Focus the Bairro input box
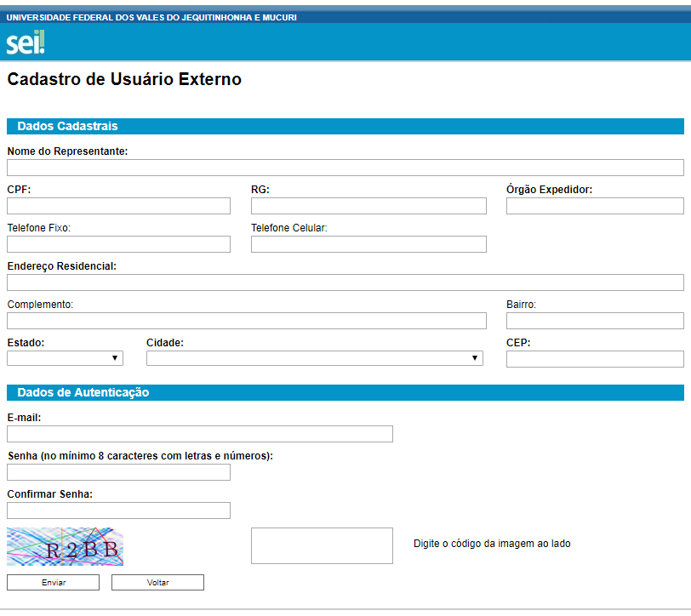This screenshot has width=691, height=616. (595, 321)
